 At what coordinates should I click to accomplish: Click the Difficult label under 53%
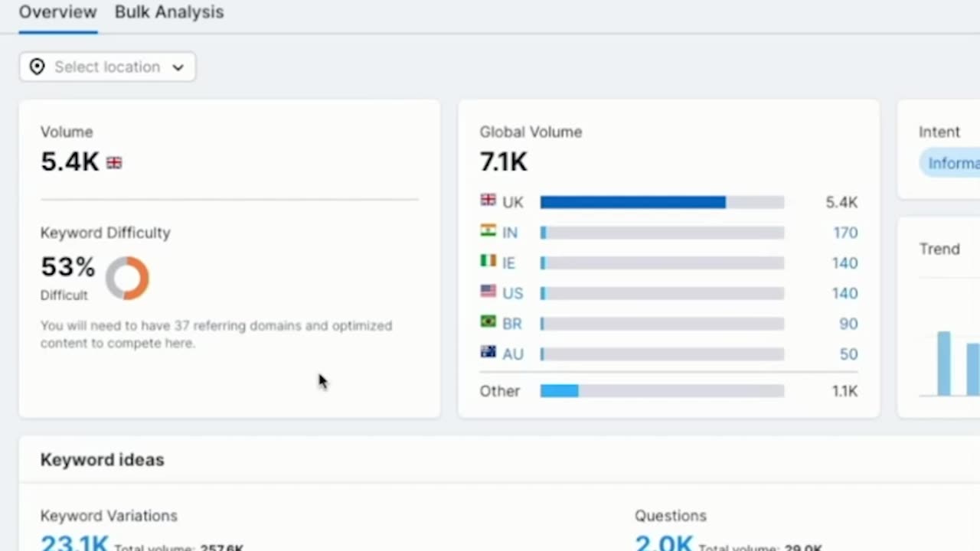[x=64, y=295]
